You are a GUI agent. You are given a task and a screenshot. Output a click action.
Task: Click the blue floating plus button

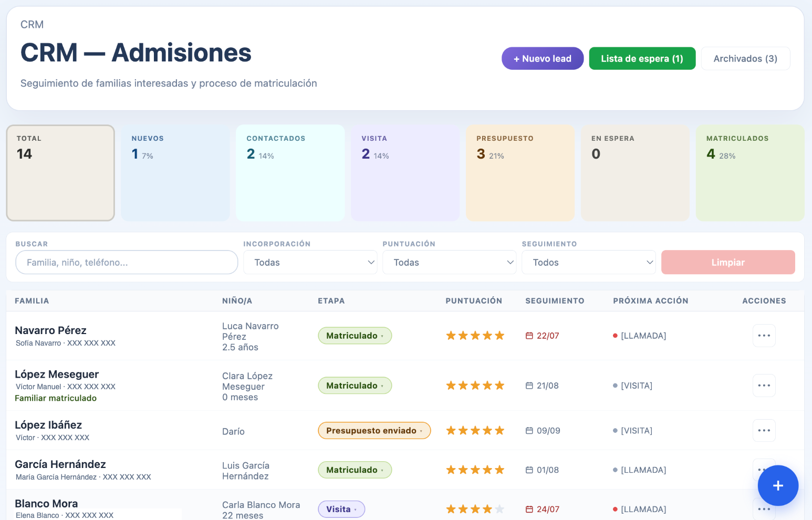(x=778, y=485)
